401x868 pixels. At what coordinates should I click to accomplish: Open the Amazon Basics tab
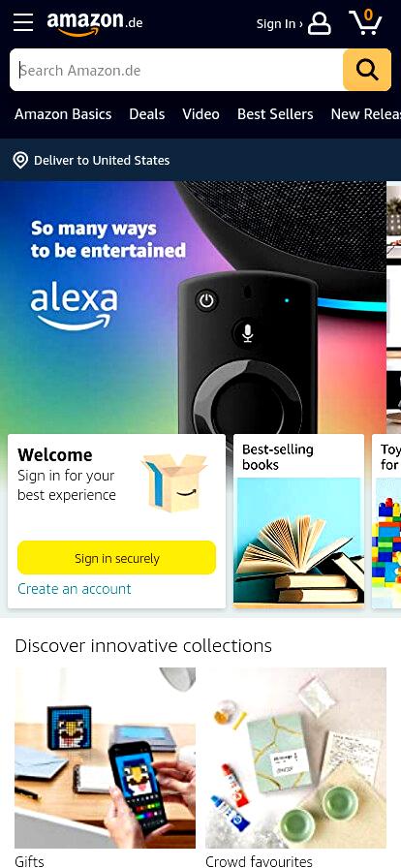tap(63, 114)
